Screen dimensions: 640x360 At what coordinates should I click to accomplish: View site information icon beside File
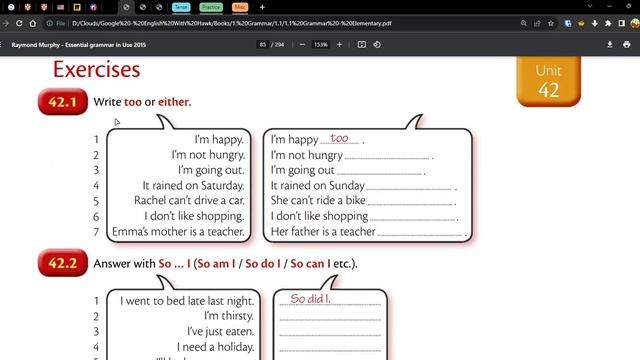(x=49, y=23)
